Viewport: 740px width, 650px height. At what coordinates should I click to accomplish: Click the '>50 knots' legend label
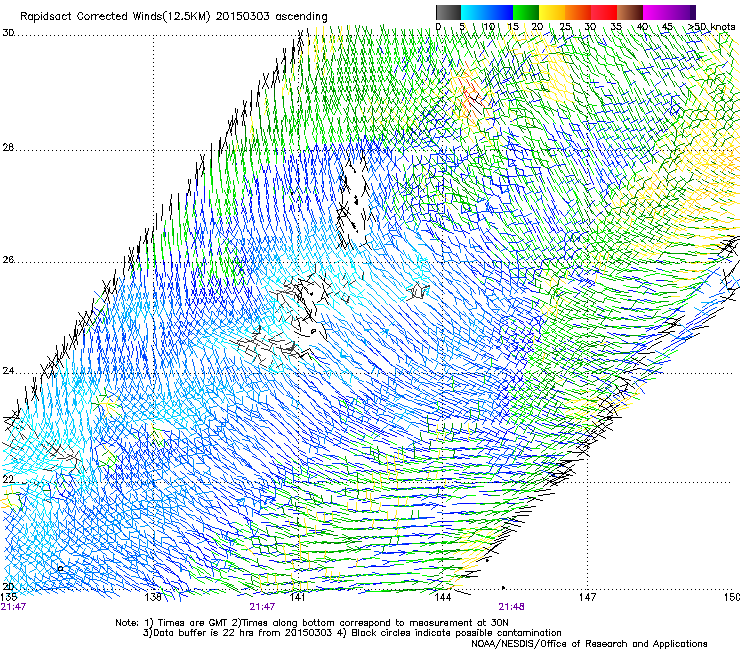point(712,27)
